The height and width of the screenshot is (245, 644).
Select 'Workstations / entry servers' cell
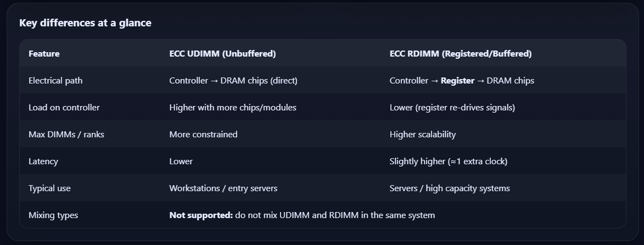click(x=223, y=188)
